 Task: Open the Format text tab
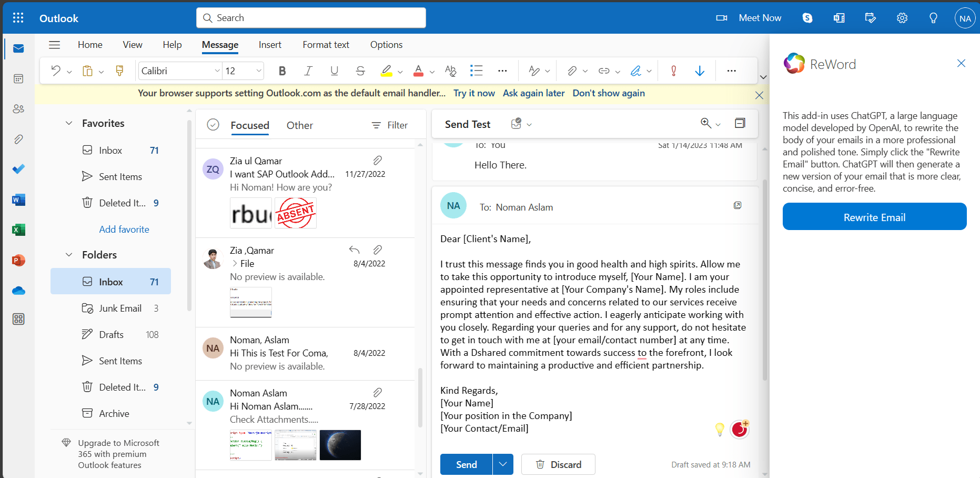[x=326, y=45]
